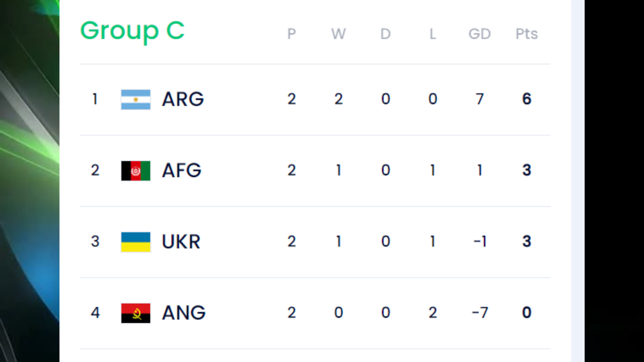Click the Group C heading
The width and height of the screenshot is (644, 362).
coord(132,31)
